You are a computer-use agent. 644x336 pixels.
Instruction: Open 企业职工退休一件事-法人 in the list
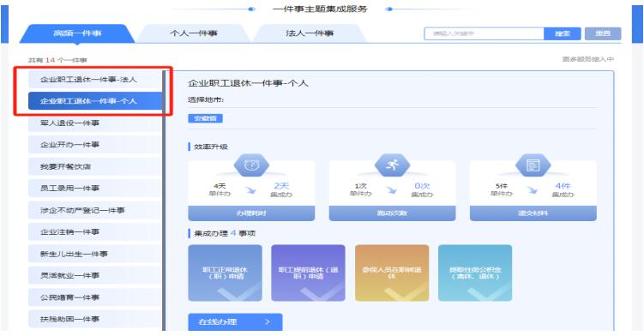(95, 79)
